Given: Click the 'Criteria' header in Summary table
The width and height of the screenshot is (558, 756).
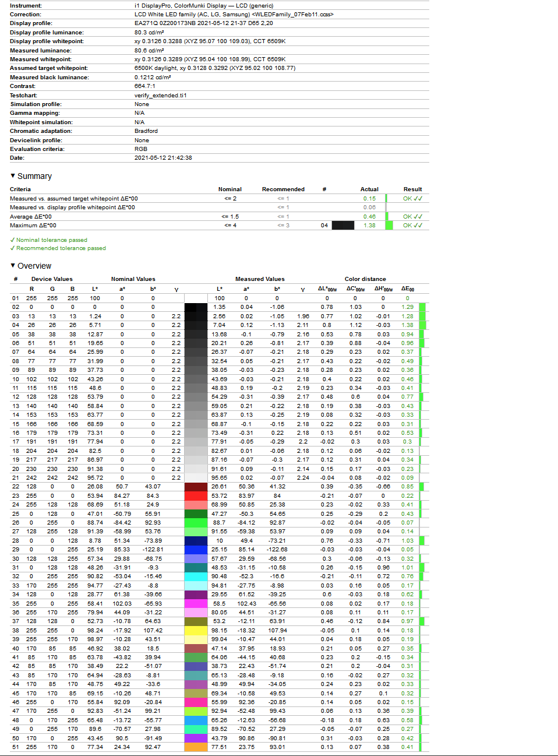Looking at the screenshot, I should pyautogui.click(x=20, y=189).
